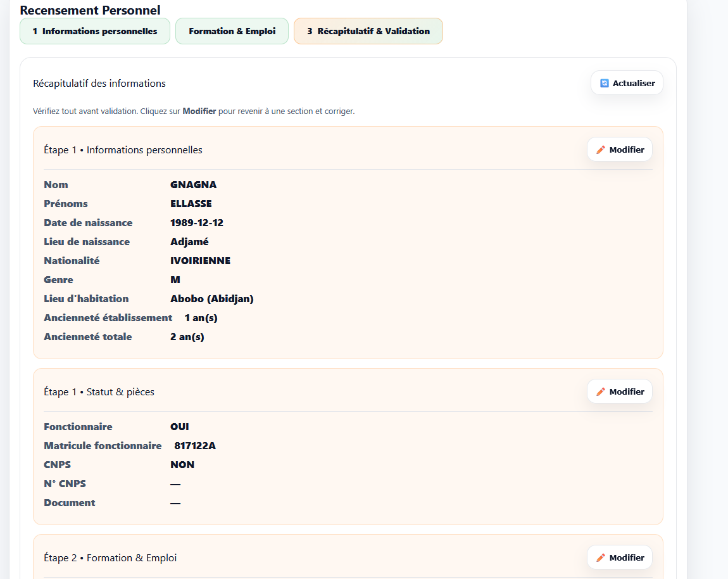728x579 pixels.
Task: Click the CNPS value NON
Action: [x=182, y=465]
